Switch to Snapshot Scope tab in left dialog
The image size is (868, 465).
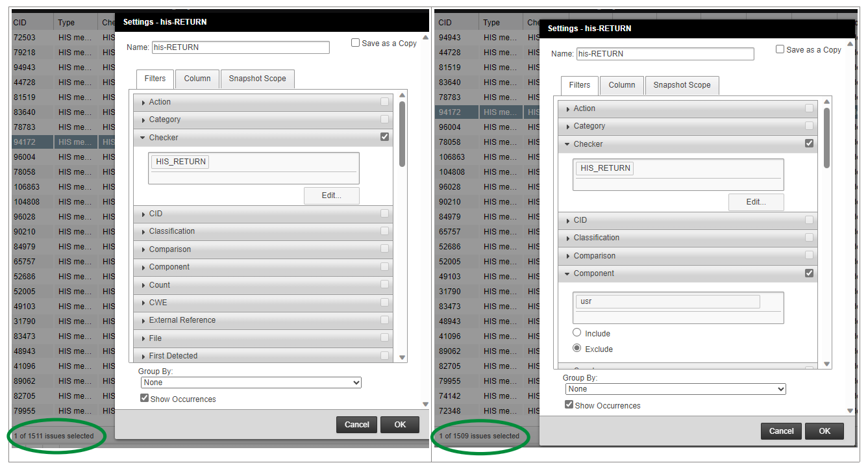click(257, 79)
